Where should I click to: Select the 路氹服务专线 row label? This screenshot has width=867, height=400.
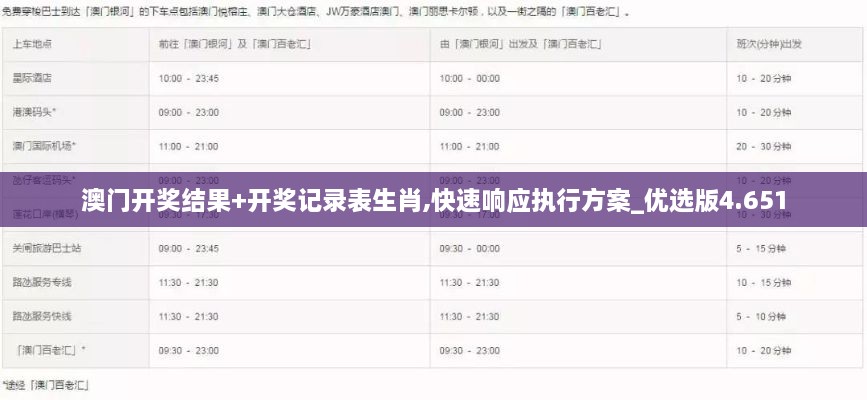(42, 283)
